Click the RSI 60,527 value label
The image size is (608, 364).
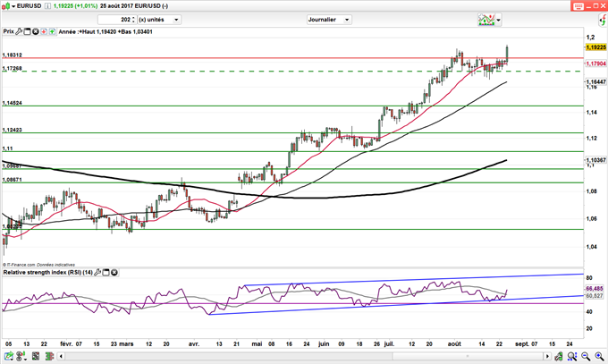coord(595,296)
